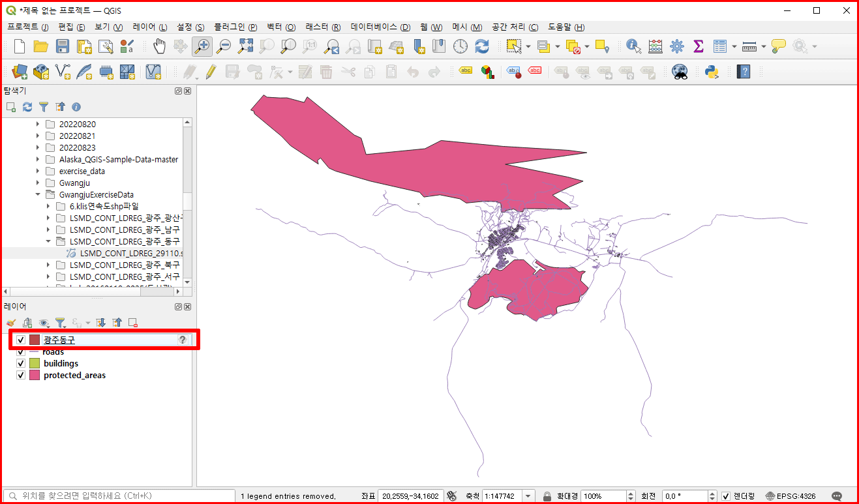
Task: Save the project with the floppy disk icon
Action: click(x=63, y=46)
